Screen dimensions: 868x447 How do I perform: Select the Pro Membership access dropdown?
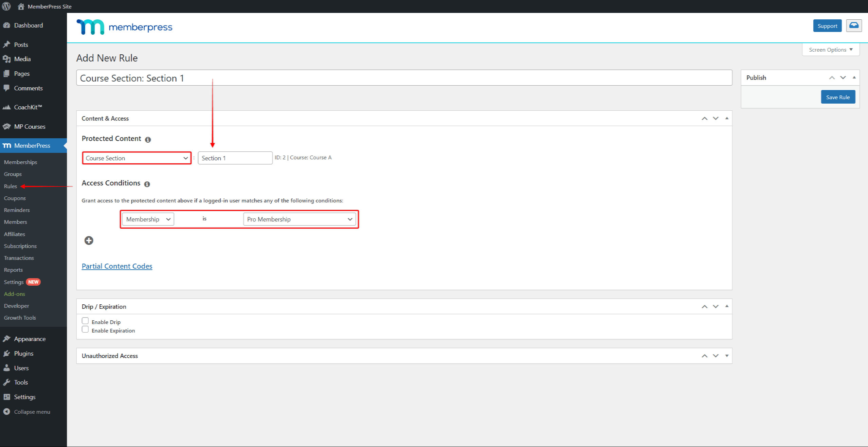click(298, 219)
